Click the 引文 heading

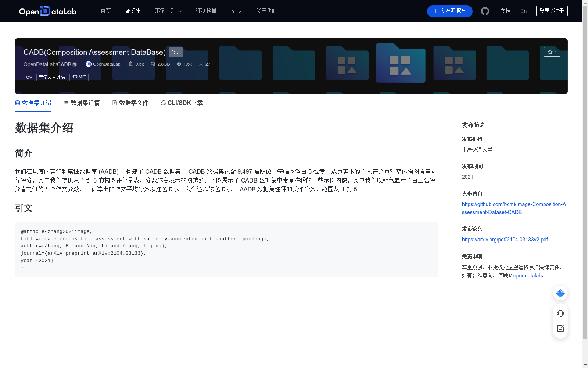click(x=24, y=208)
